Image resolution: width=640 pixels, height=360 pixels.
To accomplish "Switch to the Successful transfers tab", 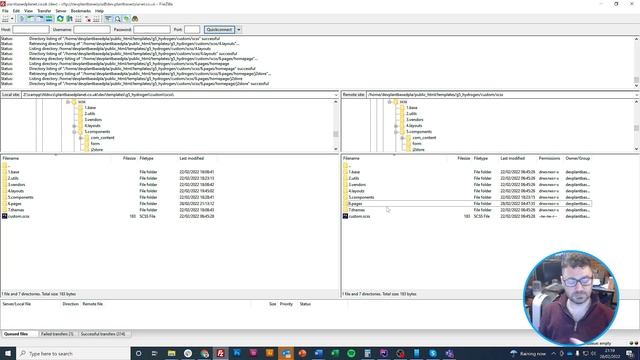I will [103, 334].
